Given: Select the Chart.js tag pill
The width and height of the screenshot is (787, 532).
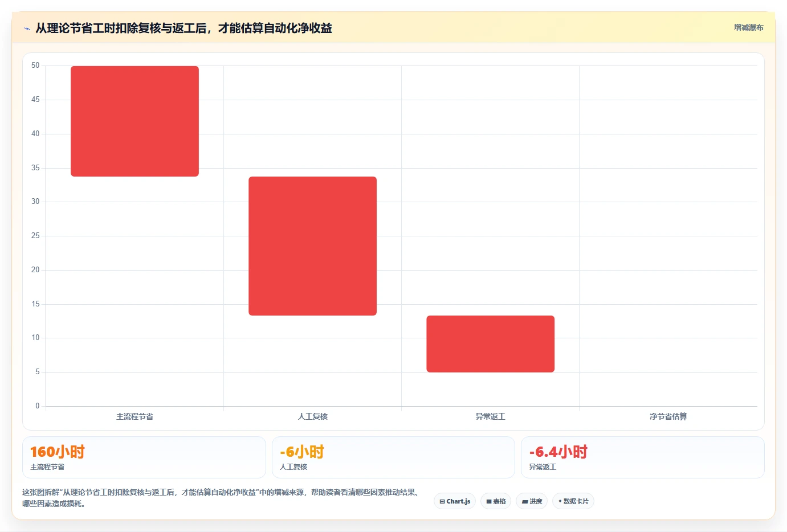Looking at the screenshot, I should click(x=455, y=501).
